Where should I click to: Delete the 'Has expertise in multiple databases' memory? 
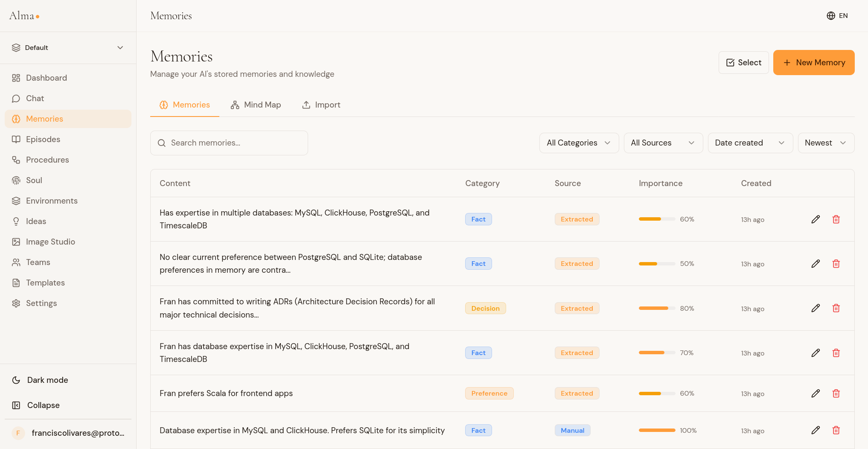point(836,219)
